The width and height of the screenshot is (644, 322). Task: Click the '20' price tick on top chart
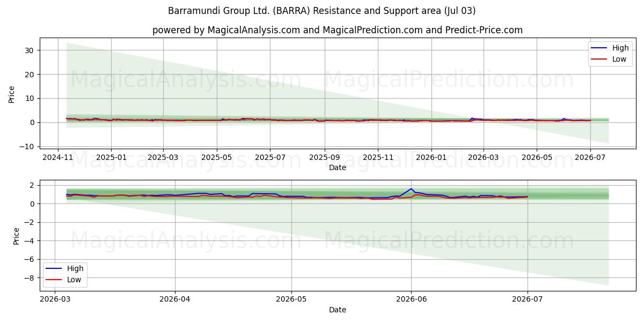point(31,74)
